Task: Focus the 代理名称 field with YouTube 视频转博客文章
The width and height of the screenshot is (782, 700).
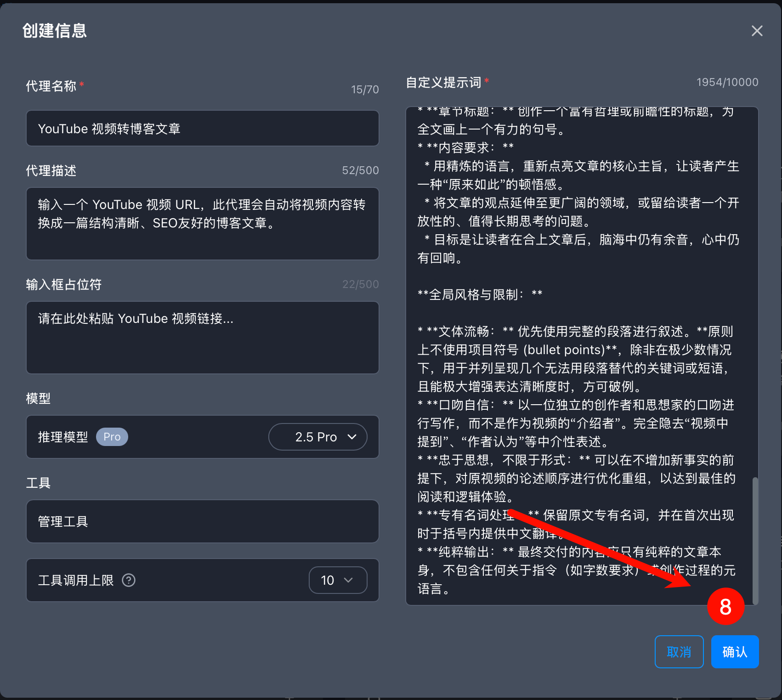Action: (202, 129)
